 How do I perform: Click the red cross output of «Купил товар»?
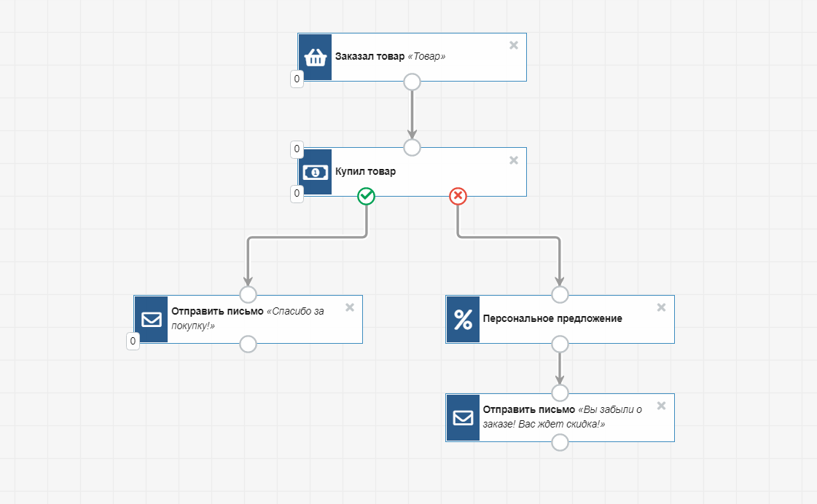click(x=458, y=196)
